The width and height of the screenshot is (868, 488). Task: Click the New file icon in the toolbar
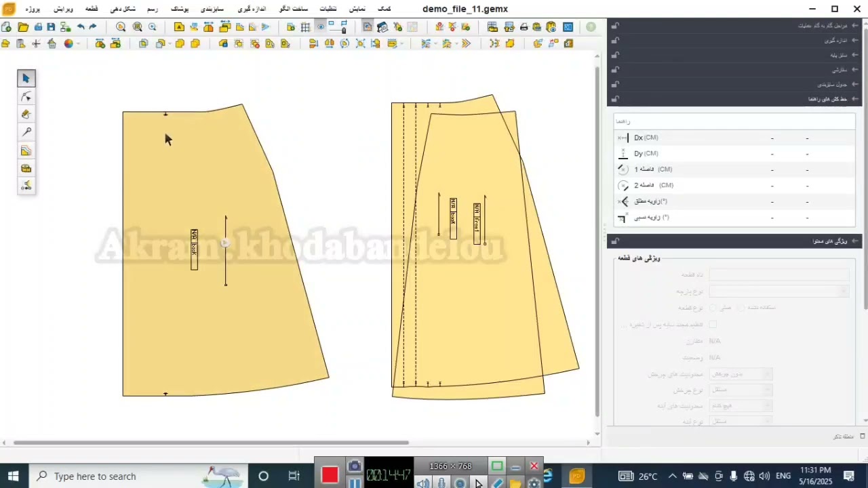click(x=7, y=27)
